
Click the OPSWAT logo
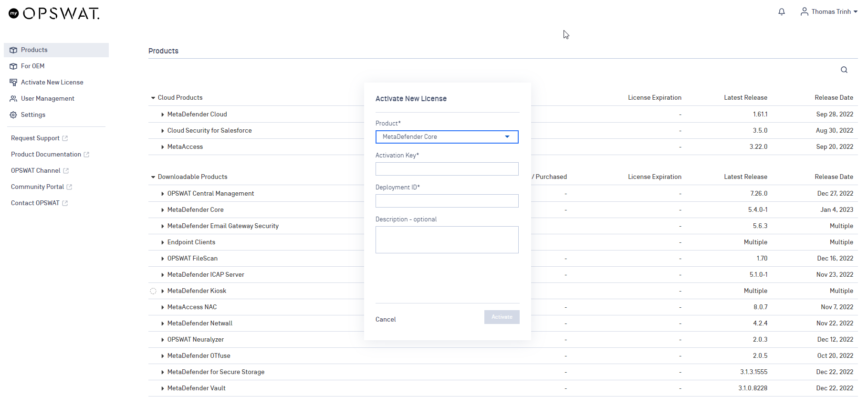[54, 13]
